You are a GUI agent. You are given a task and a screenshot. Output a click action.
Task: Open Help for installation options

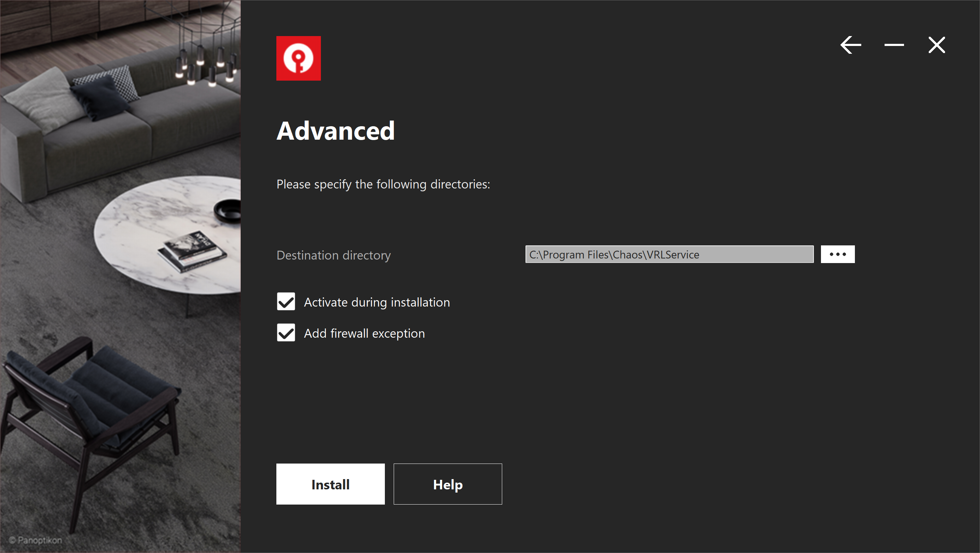click(x=447, y=484)
